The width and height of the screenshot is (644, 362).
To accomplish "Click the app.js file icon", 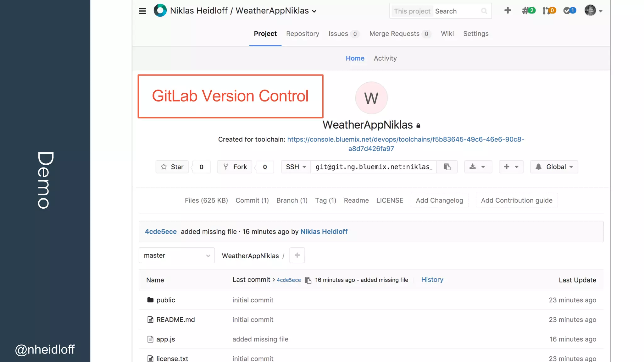I will (x=150, y=339).
